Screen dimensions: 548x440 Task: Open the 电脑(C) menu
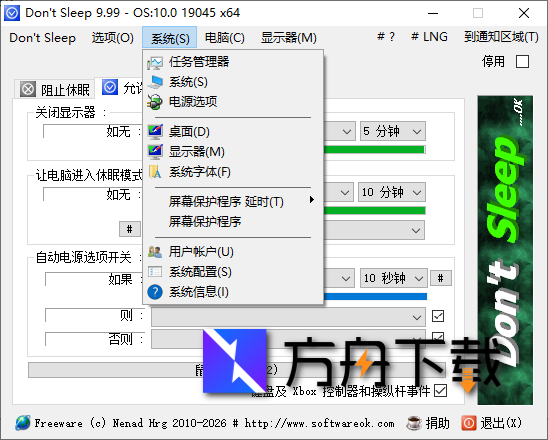pyautogui.click(x=224, y=37)
